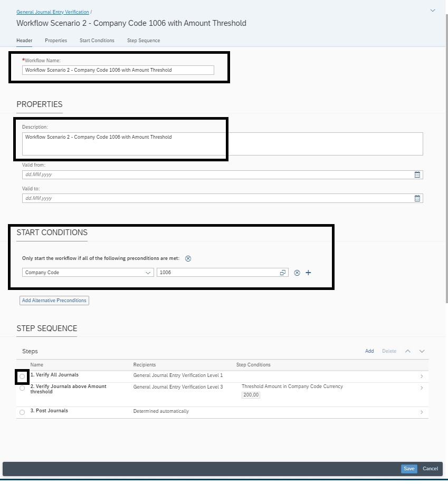Click the 3. Post Journals step name

(x=49, y=411)
